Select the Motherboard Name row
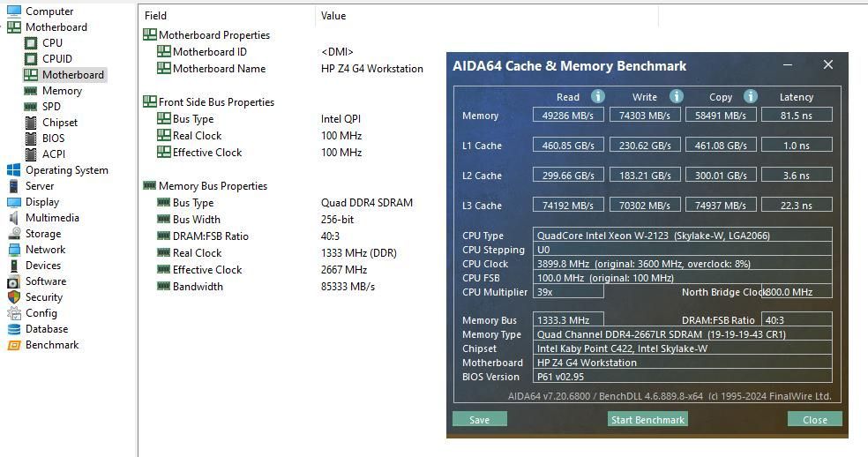Screen dimensions: 868x457 (219, 69)
